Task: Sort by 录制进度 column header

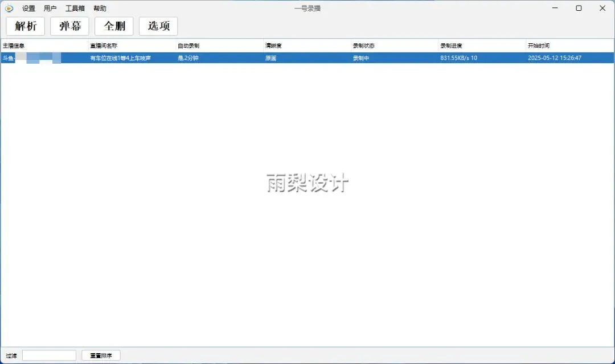Action: pos(482,46)
